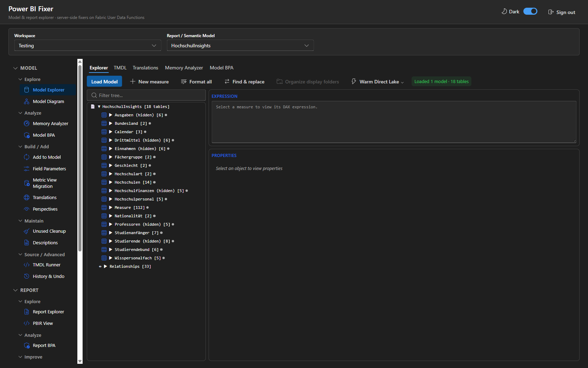Click the Memory Analyzer sidebar icon
Screen dimensions: 588x368
tap(27, 123)
